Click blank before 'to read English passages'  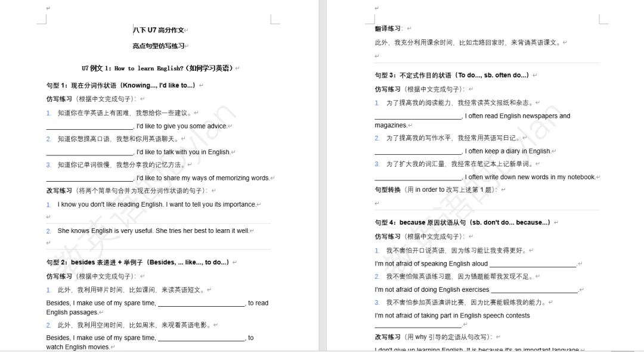tap(202, 303)
